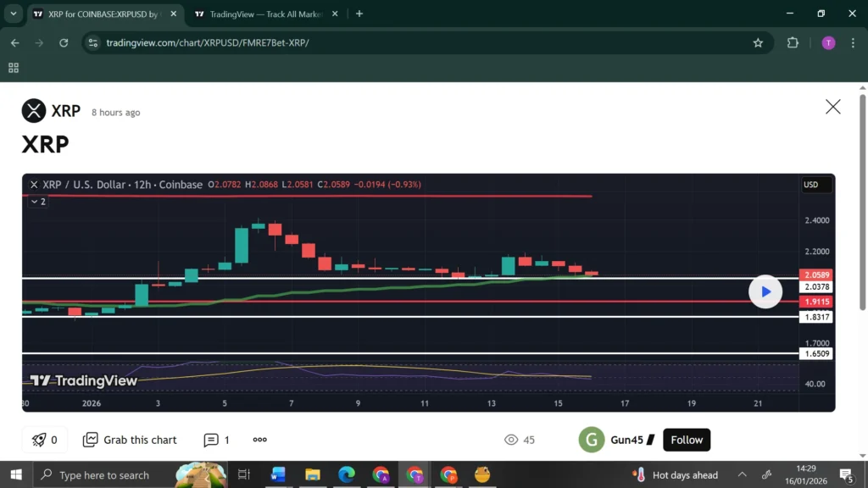
Task: Open the USD currency dropdown on the chart
Action: pyautogui.click(x=815, y=184)
